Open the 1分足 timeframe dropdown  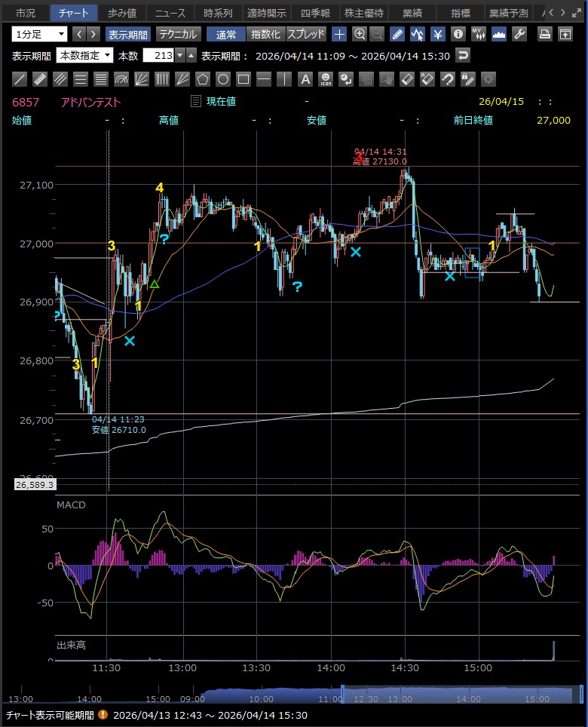[39, 34]
